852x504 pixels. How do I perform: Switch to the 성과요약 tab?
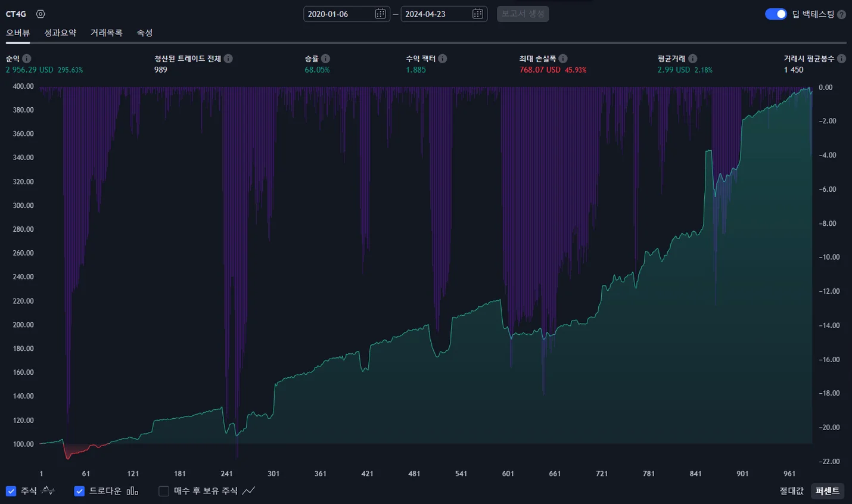point(60,33)
